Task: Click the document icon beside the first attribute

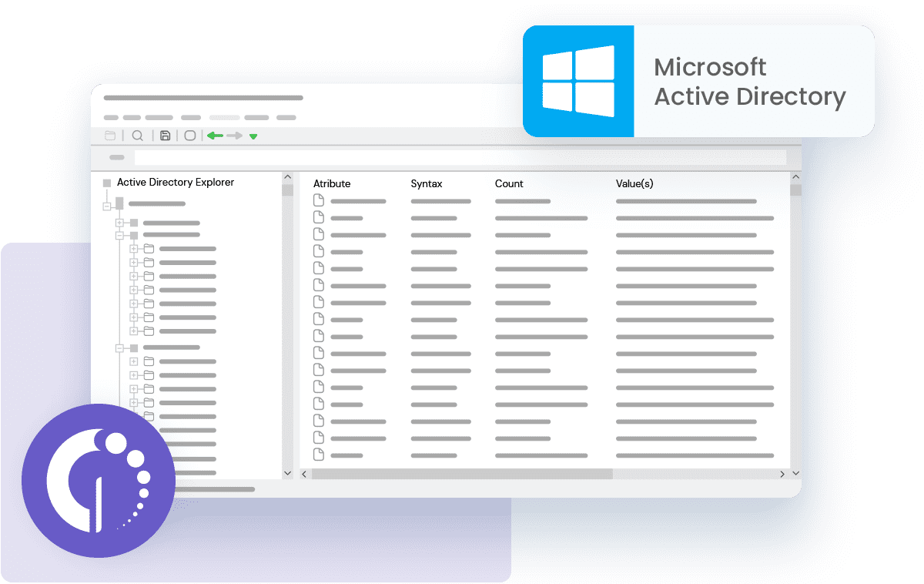Action: click(x=318, y=199)
